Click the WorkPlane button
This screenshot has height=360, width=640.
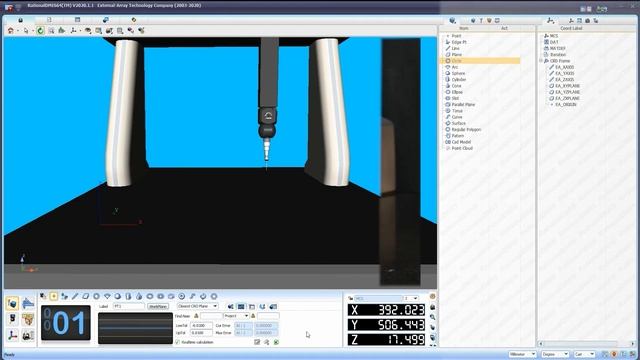coord(158,306)
